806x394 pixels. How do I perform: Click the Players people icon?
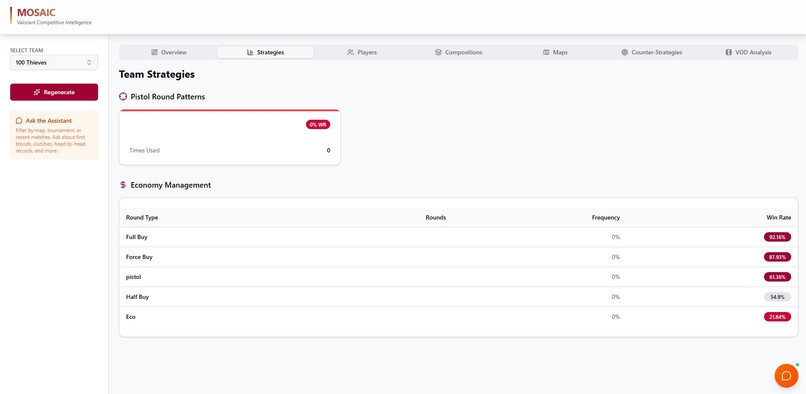pyautogui.click(x=351, y=52)
